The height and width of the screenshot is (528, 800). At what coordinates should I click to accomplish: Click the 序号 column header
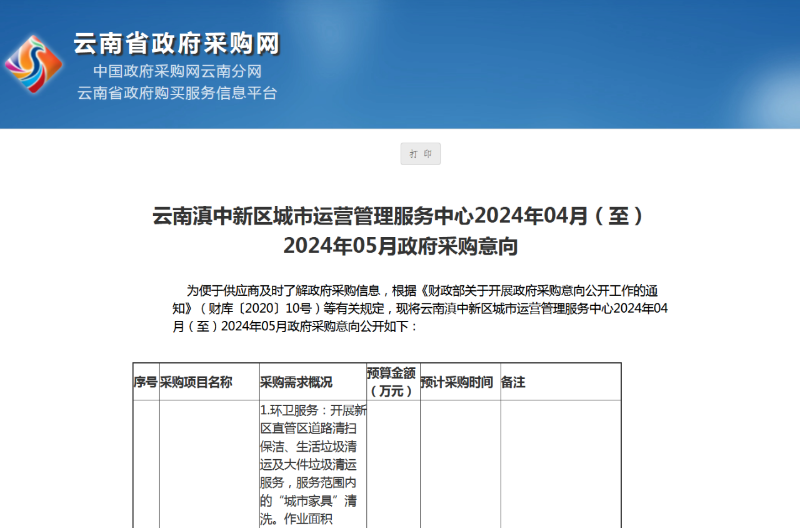(146, 382)
